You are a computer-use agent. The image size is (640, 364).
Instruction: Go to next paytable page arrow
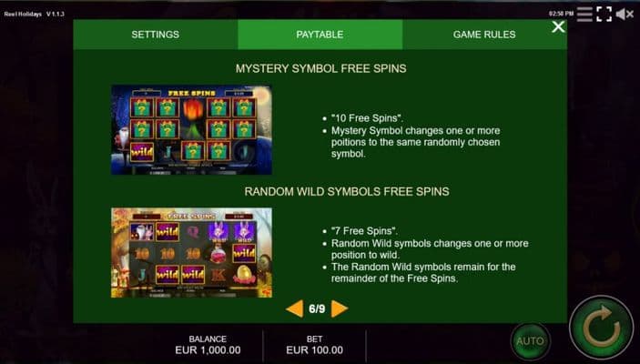[340, 308]
